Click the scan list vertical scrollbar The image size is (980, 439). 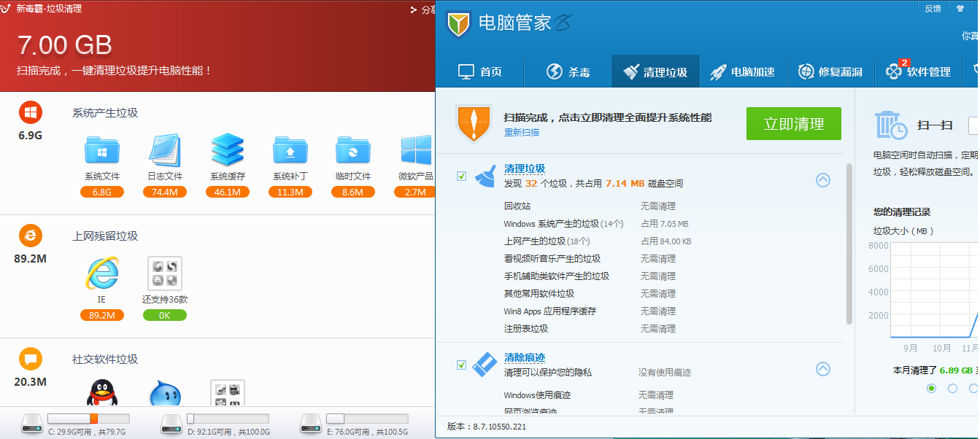coord(849,244)
